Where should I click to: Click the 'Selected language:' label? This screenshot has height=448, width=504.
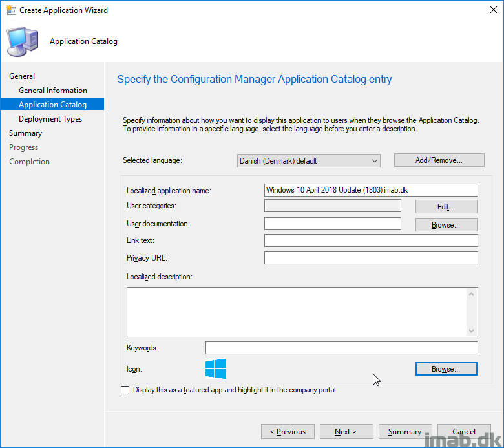tap(152, 160)
